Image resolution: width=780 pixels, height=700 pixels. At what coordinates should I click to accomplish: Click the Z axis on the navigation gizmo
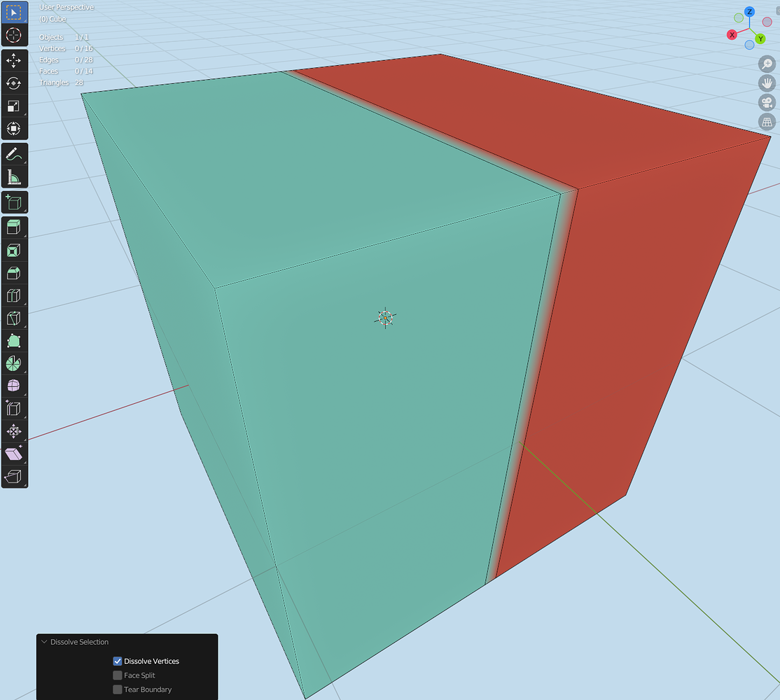click(x=749, y=12)
